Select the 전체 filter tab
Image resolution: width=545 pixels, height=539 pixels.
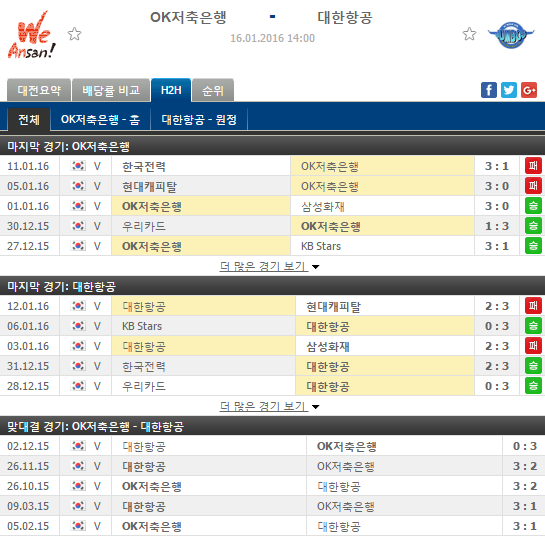click(29, 120)
